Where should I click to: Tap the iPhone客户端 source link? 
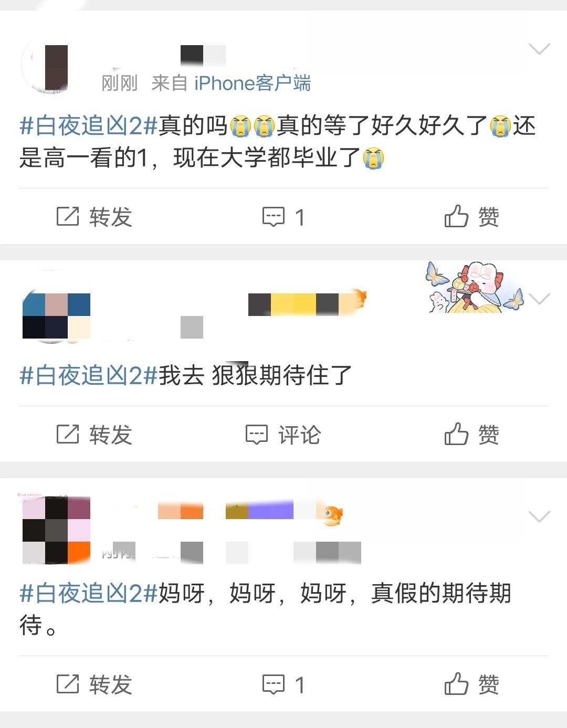pos(253,83)
